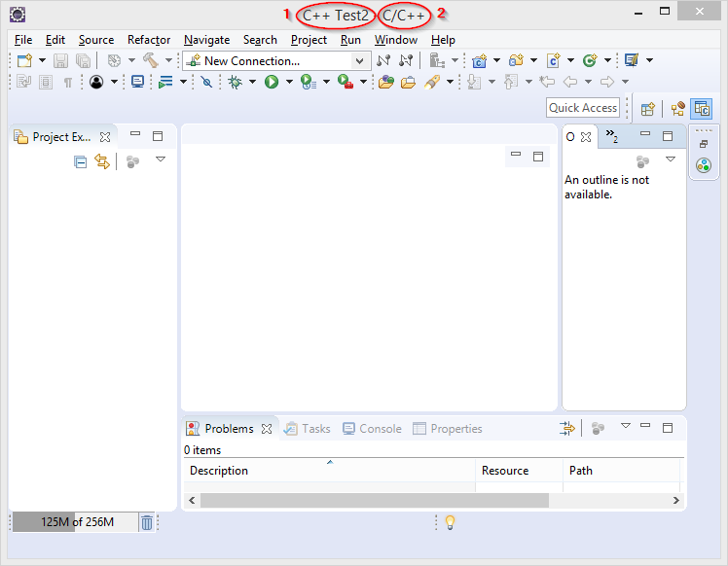
Task: Click the Build hammer icon
Action: (151, 60)
